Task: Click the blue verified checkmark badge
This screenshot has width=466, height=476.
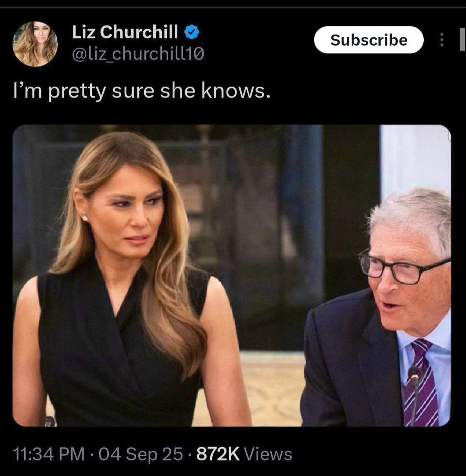Action: pyautogui.click(x=192, y=32)
